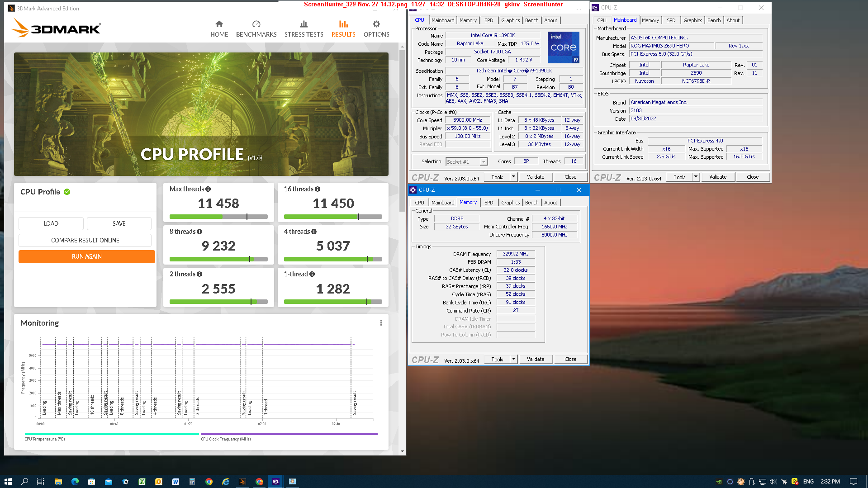Click the CPU Temperature legend line
This screenshot has width=868, height=488.
point(112,434)
